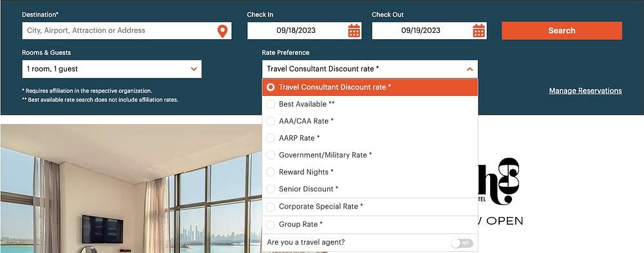Select Senior Discount rate
644x253 pixels.
[x=370, y=189]
